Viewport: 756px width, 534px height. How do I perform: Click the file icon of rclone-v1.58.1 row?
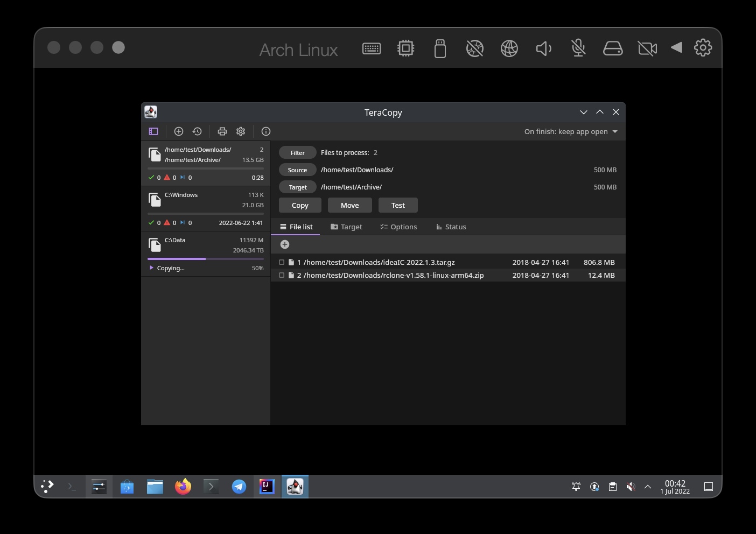(x=291, y=275)
